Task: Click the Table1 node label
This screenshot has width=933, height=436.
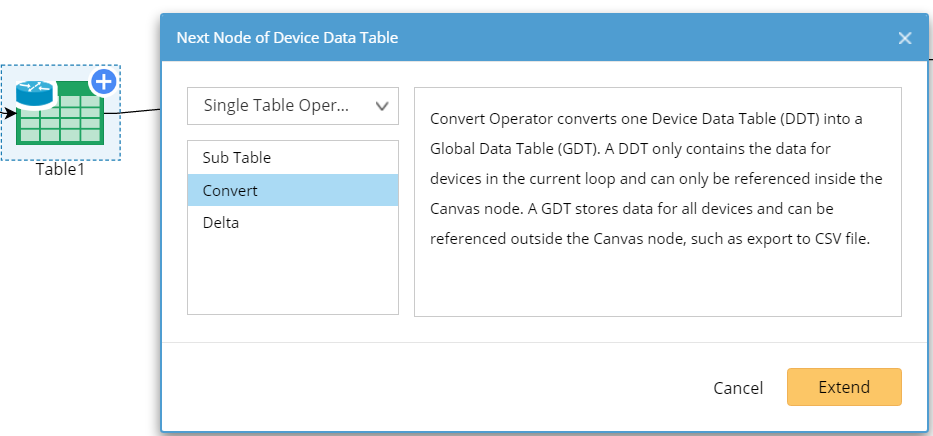Action: (x=60, y=169)
